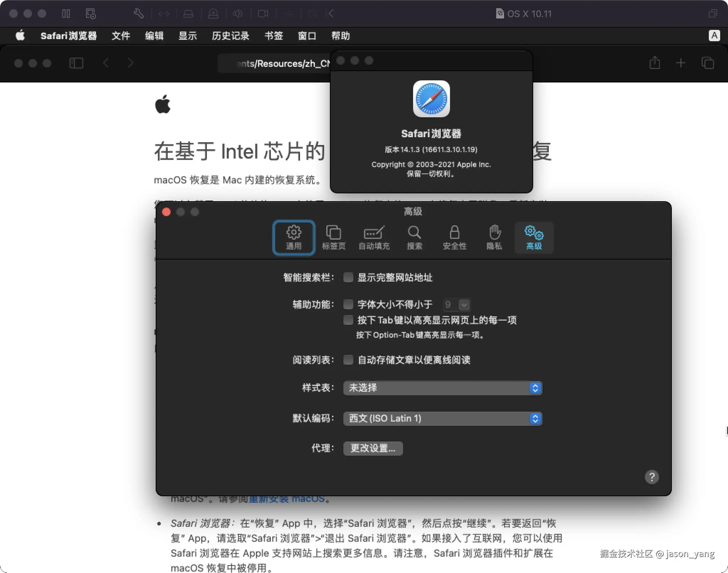Click the Safari share icon in toolbar
The height and width of the screenshot is (573, 728).
click(654, 63)
